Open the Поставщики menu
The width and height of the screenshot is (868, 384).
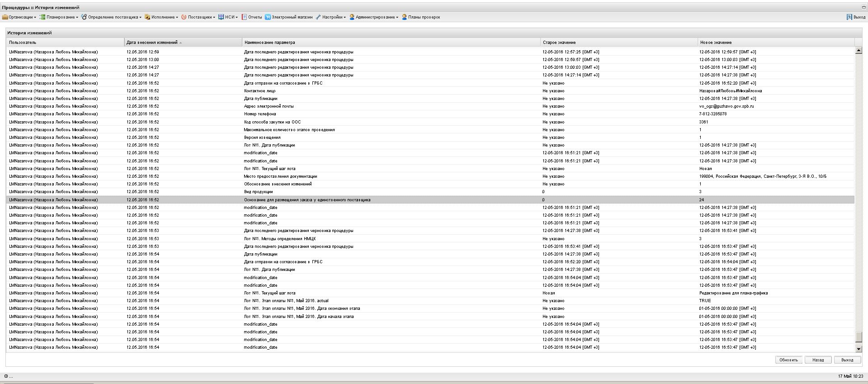tap(198, 17)
